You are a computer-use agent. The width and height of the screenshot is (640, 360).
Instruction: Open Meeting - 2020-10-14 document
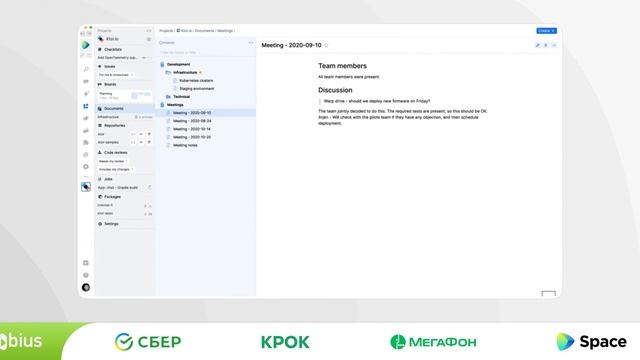(192, 129)
